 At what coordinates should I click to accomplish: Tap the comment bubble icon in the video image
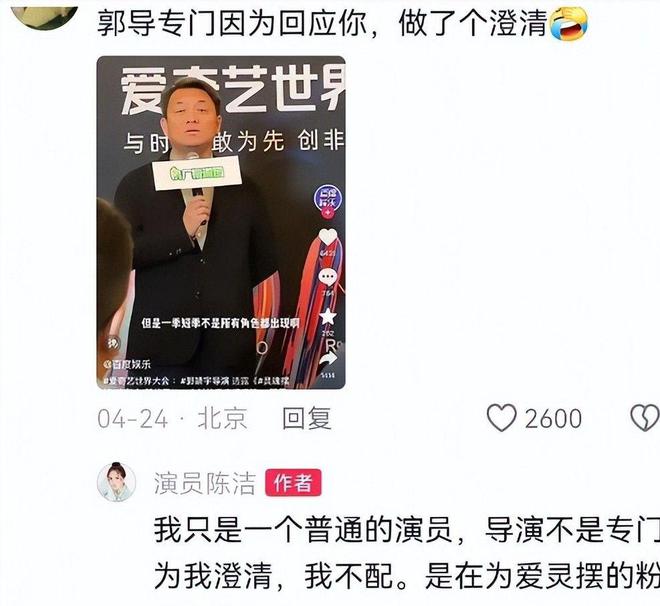click(328, 277)
